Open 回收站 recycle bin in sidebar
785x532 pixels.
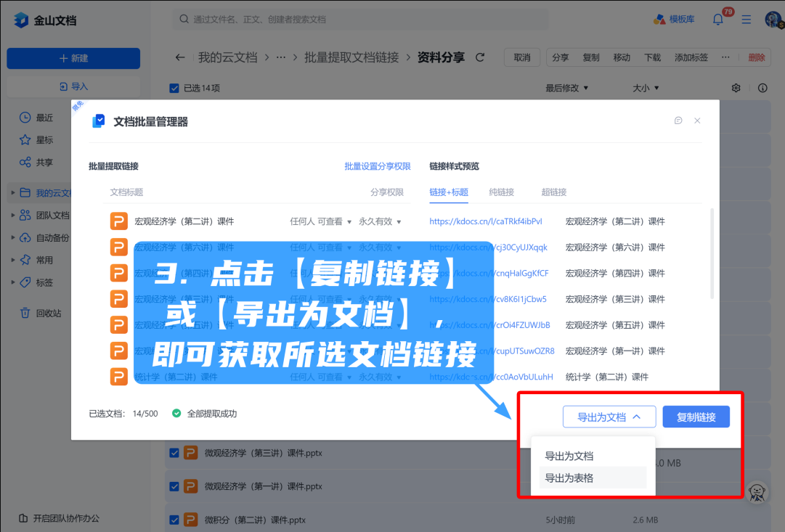[x=49, y=313]
